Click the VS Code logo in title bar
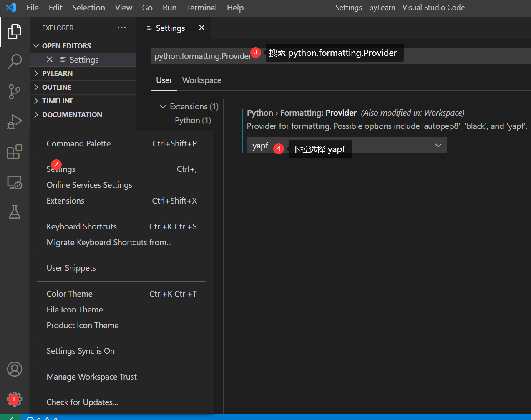Viewport: 531px width, 420px height. [11, 8]
